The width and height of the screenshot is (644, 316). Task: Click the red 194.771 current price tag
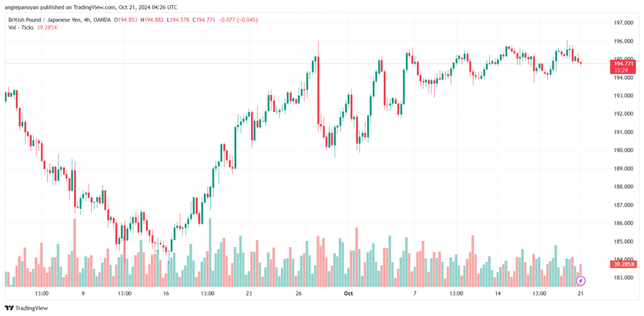pyautogui.click(x=623, y=67)
